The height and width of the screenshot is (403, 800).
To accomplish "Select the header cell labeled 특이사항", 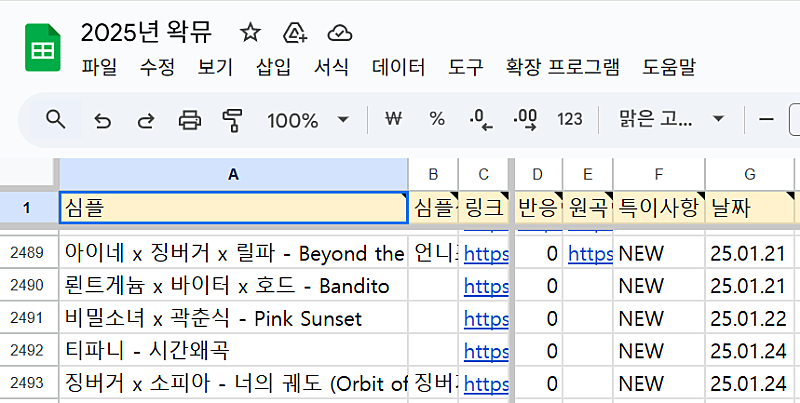I will pyautogui.click(x=658, y=208).
